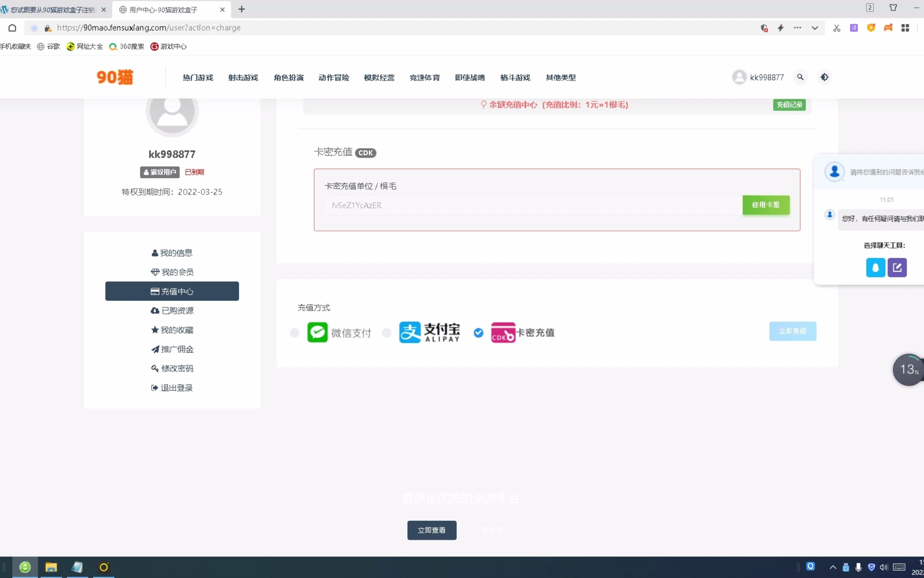Open 模拟经营 nav menu

click(x=379, y=78)
